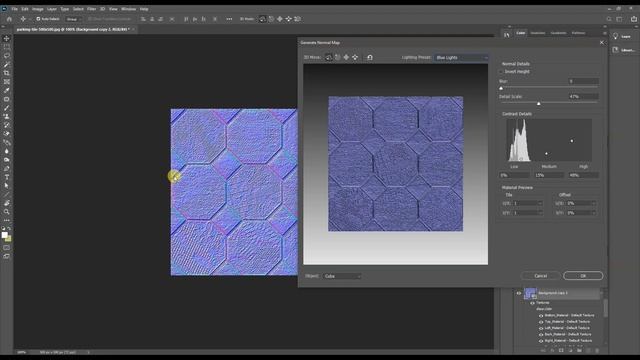640x360 pixels.
Task: Open the three-dot Edit Toolbar button
Action: (7, 220)
